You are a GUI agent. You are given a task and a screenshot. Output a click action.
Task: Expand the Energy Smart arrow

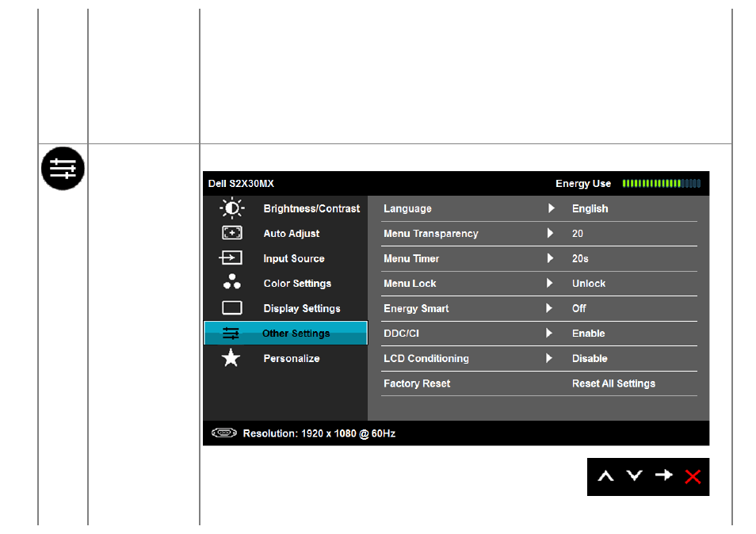point(549,308)
